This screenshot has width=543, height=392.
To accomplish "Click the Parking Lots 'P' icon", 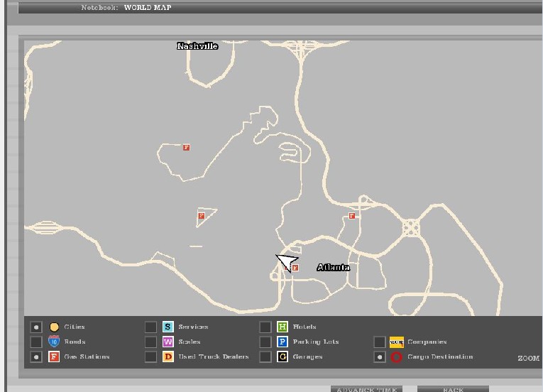I will click(x=282, y=342).
